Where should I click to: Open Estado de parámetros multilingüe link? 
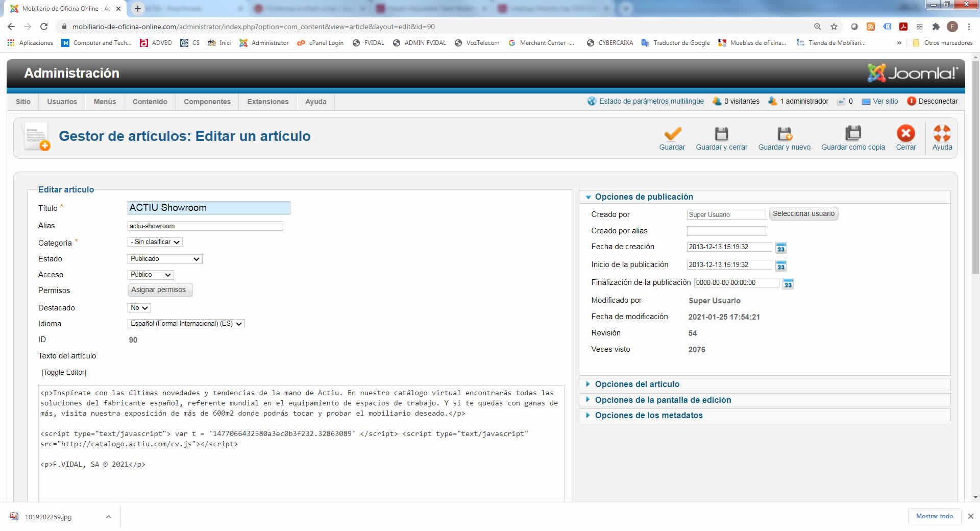pos(651,101)
